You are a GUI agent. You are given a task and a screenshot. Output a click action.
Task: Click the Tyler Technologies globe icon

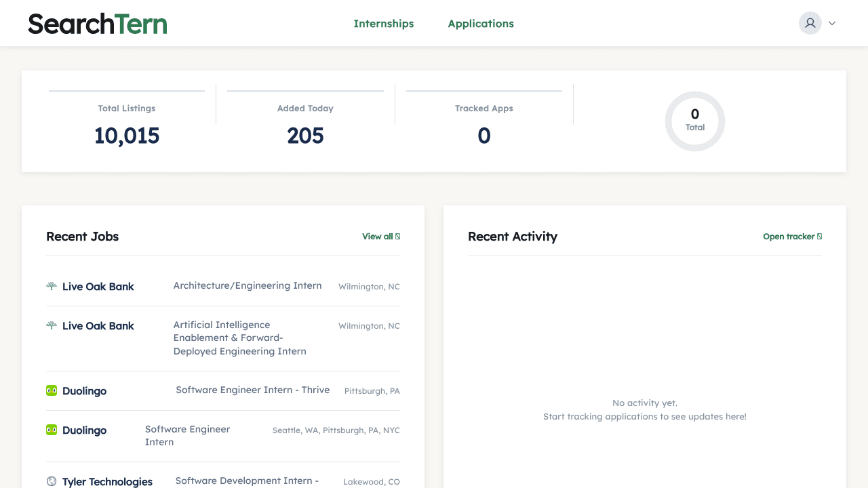click(52, 481)
